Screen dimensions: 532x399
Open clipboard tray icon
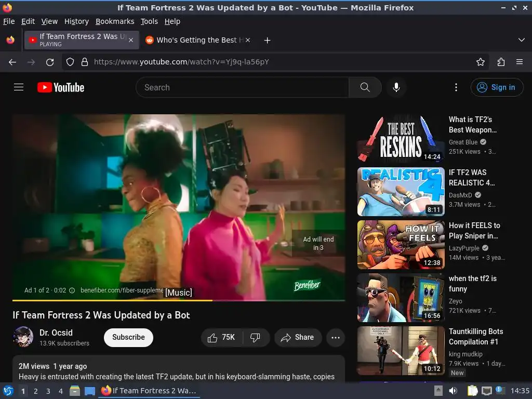pyautogui.click(x=472, y=391)
